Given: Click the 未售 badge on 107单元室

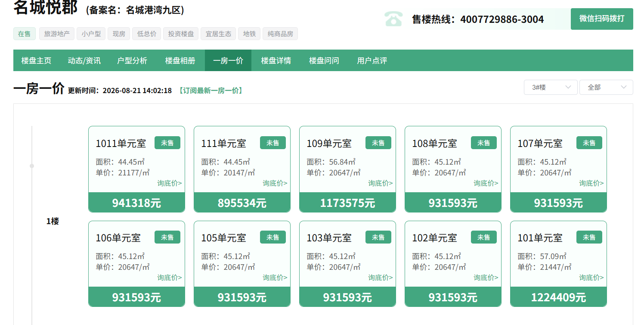Looking at the screenshot, I should tap(589, 143).
